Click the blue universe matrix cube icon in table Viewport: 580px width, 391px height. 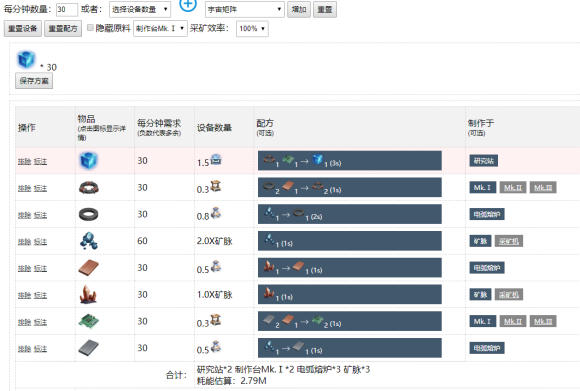point(88,161)
